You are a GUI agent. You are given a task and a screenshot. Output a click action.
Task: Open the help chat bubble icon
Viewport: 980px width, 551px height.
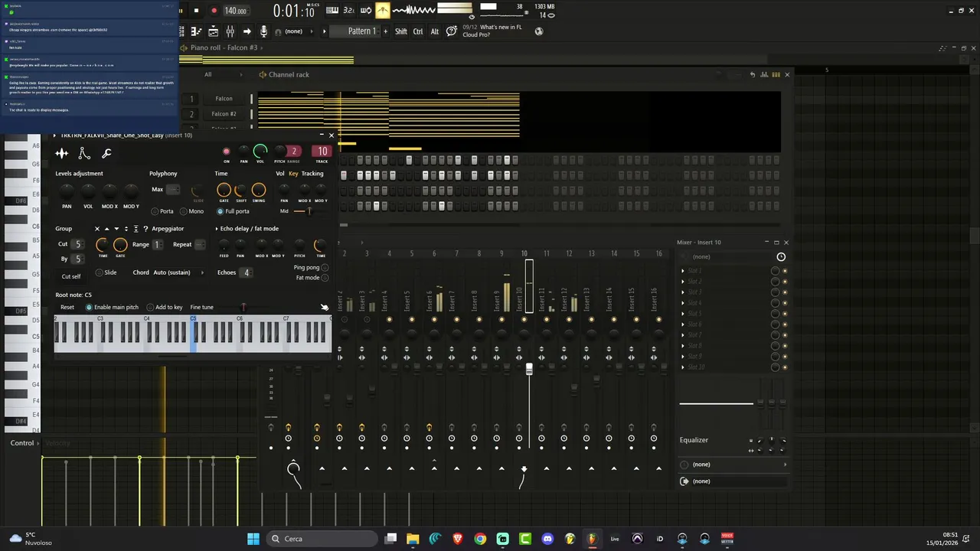[x=452, y=31]
